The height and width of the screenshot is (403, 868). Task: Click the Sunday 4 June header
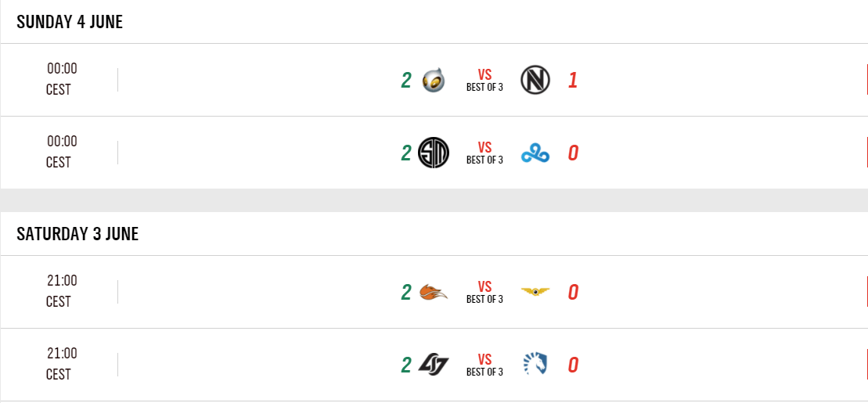(x=70, y=22)
